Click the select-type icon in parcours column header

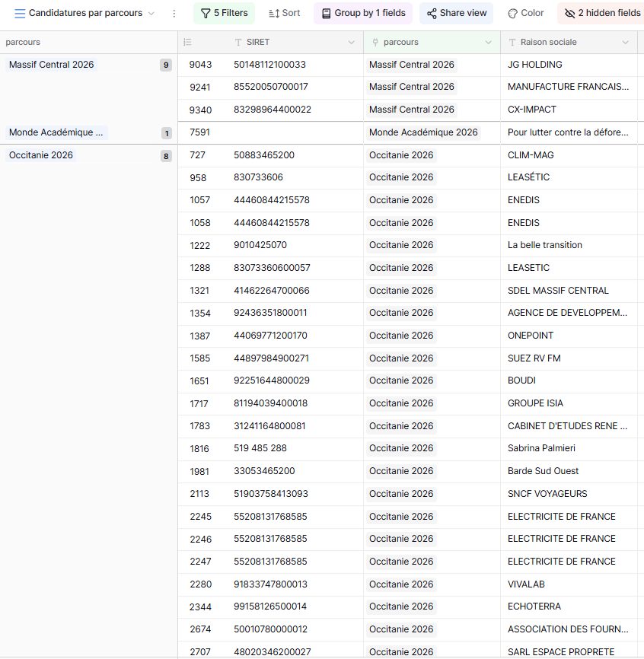pyautogui.click(x=375, y=43)
